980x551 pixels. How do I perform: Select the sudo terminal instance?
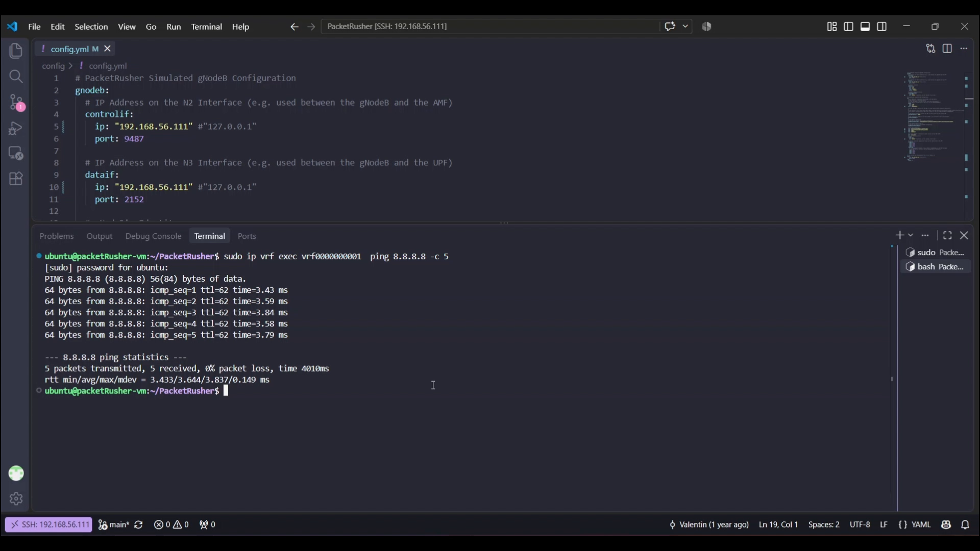(x=936, y=253)
